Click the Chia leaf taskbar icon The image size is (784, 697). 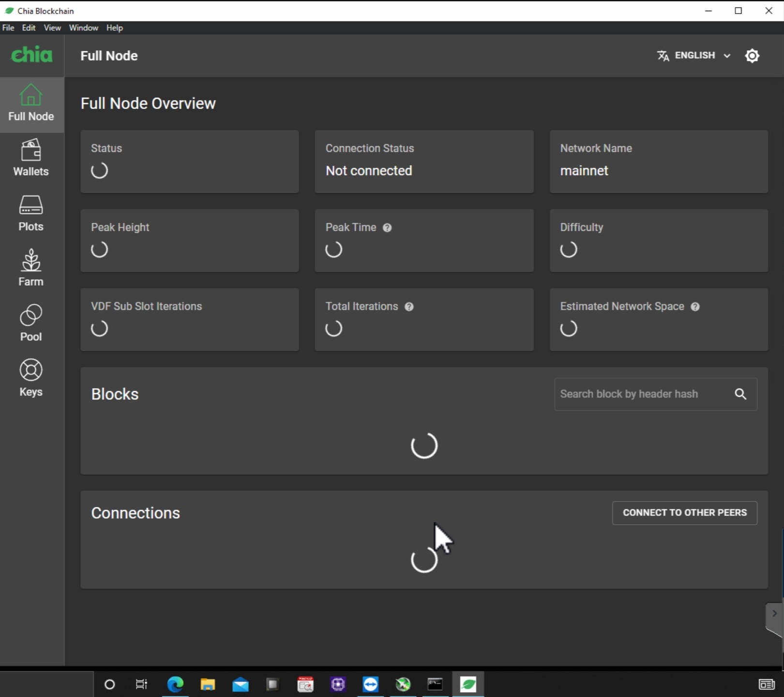click(468, 684)
